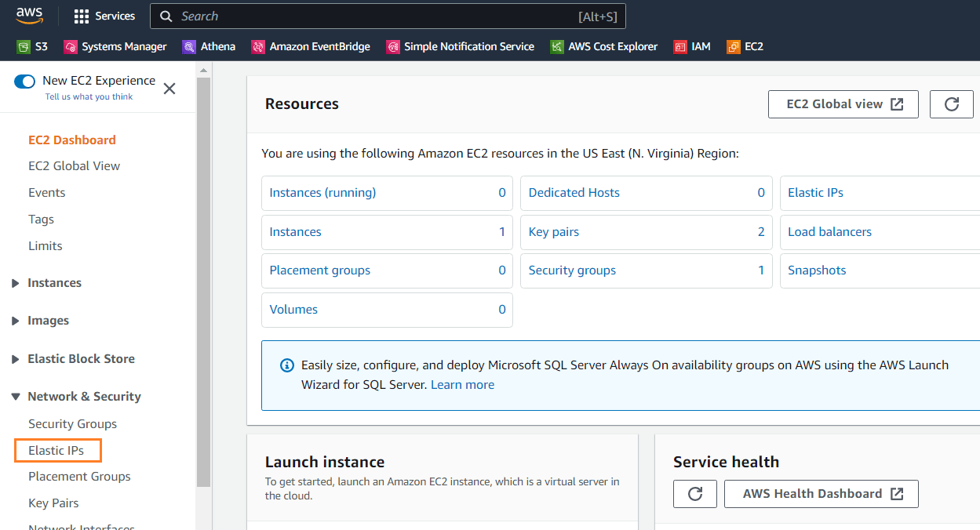Open EC2 Global View sidebar item
980x530 pixels.
(75, 166)
